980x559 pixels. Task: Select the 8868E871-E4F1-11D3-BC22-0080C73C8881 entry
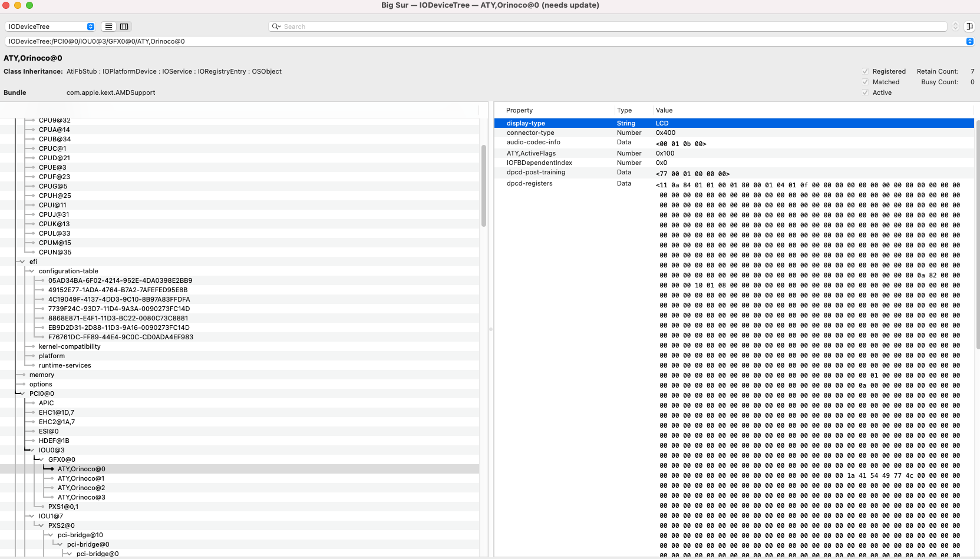tap(118, 318)
